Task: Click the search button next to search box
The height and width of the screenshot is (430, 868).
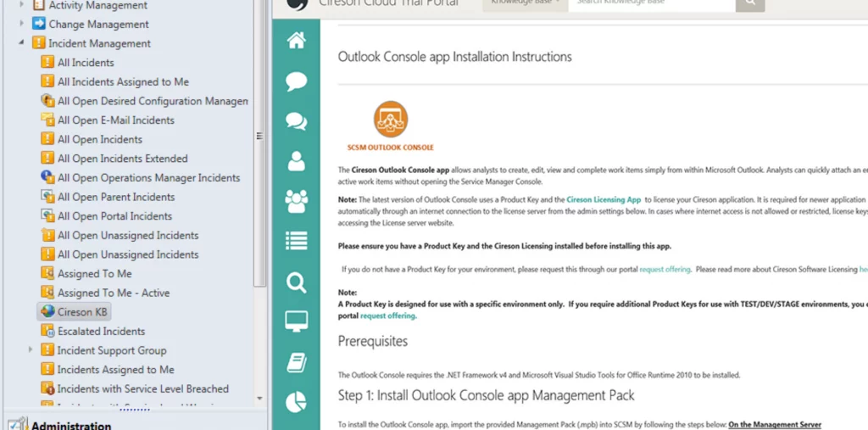Action: [750, 4]
